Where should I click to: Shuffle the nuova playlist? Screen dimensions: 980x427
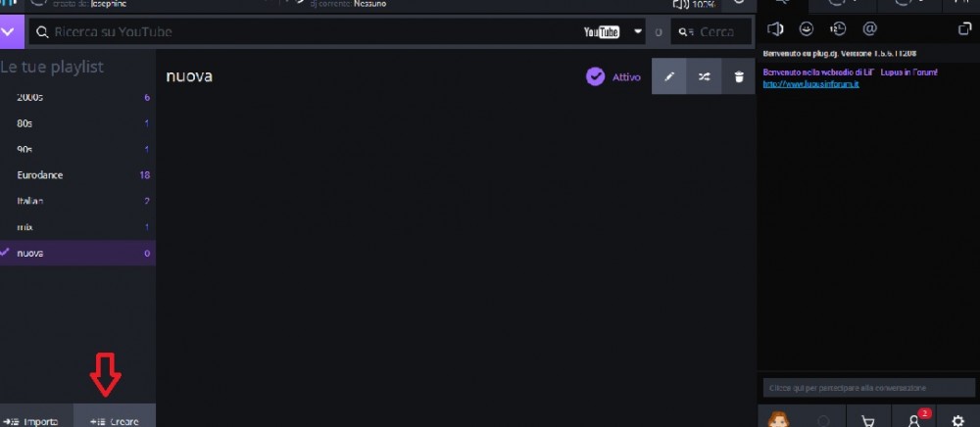click(704, 76)
